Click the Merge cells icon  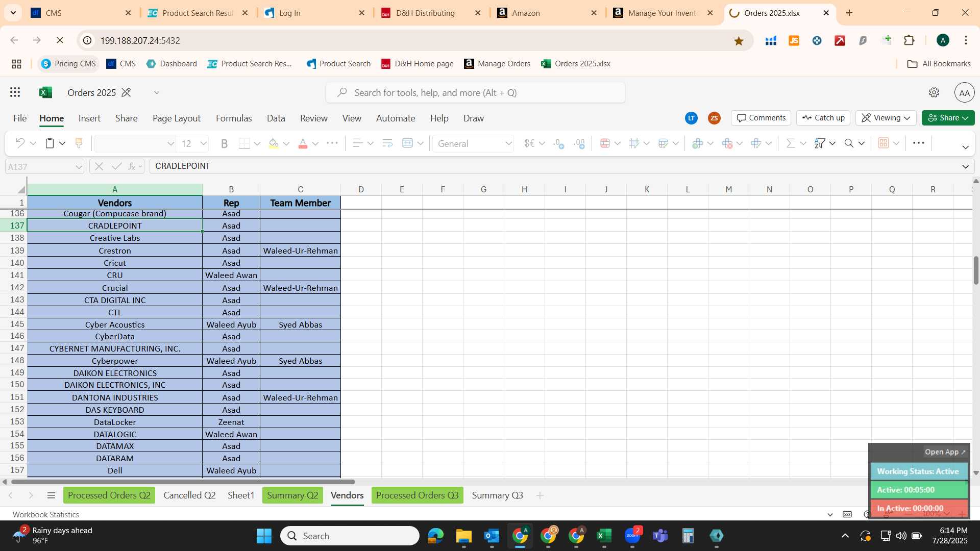click(x=407, y=143)
